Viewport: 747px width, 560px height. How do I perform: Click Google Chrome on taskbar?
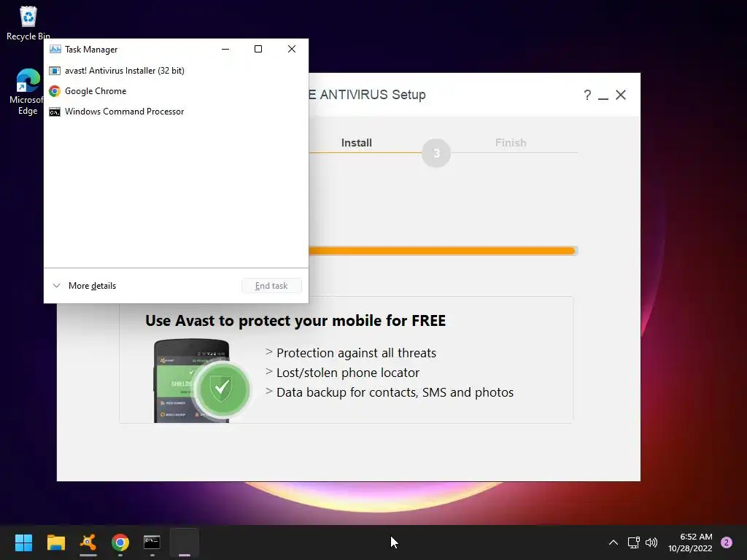click(x=120, y=542)
